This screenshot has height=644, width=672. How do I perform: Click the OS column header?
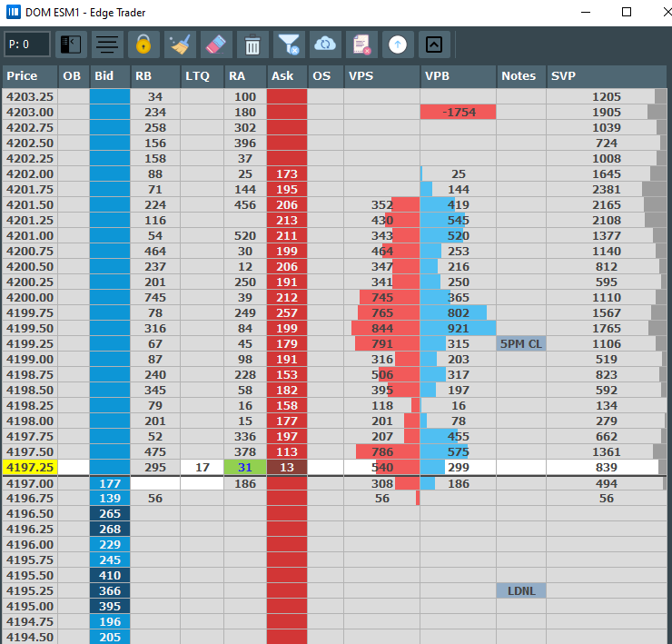[325, 76]
